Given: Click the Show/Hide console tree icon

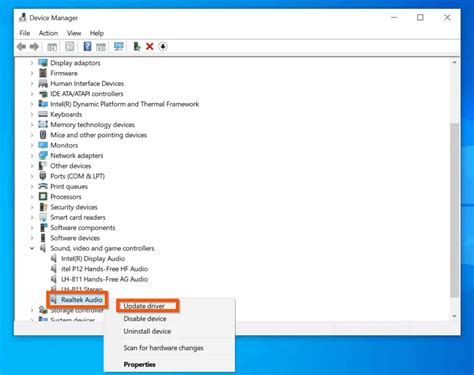Looking at the screenshot, I should 52,47.
